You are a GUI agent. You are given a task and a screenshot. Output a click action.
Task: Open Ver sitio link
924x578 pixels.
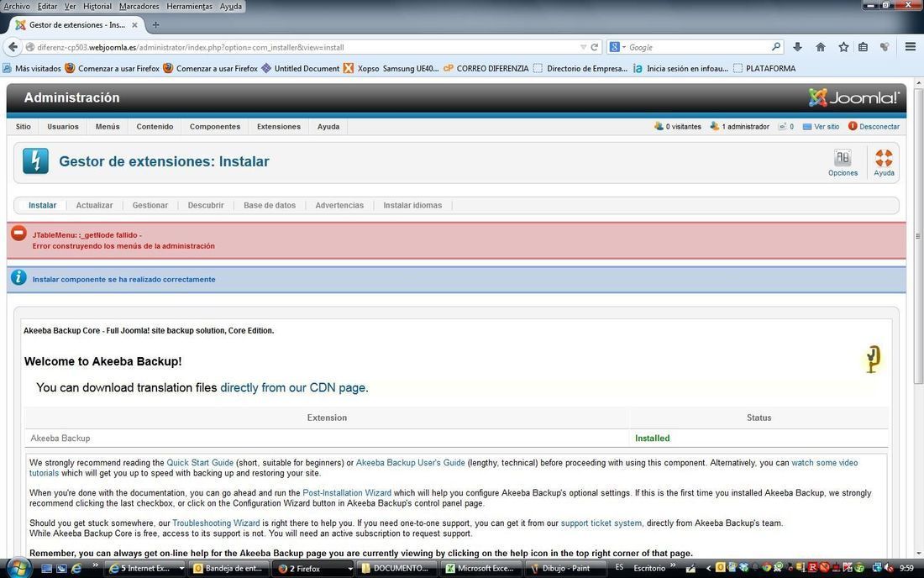click(x=821, y=127)
